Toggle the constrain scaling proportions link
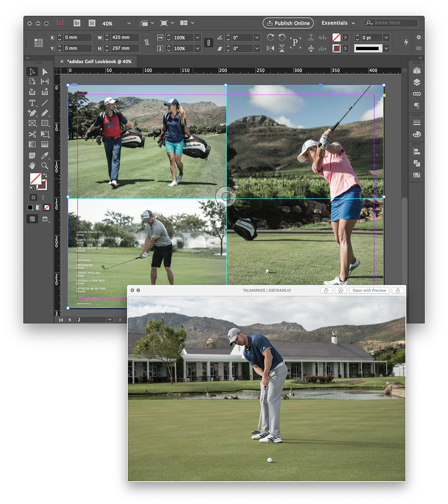 coord(209,43)
